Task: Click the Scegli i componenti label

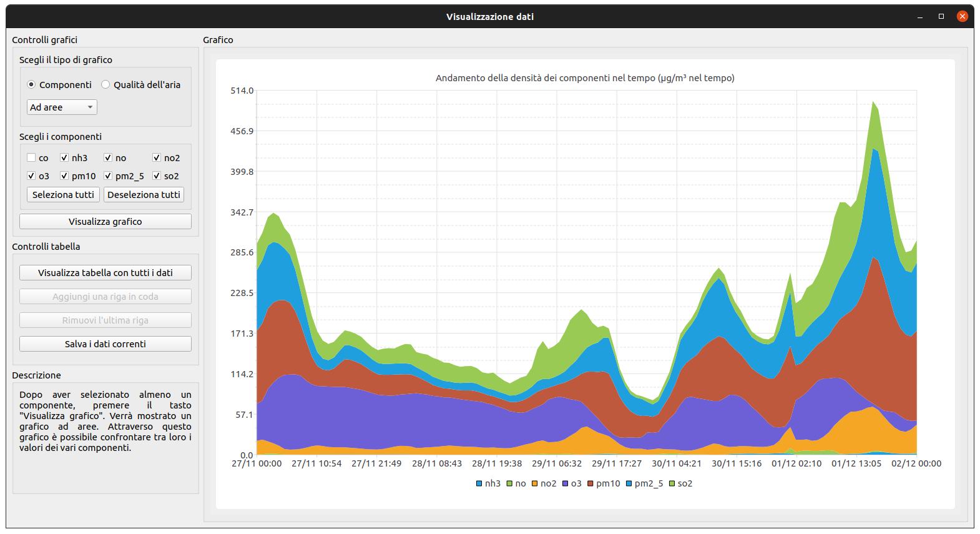Action: point(61,137)
